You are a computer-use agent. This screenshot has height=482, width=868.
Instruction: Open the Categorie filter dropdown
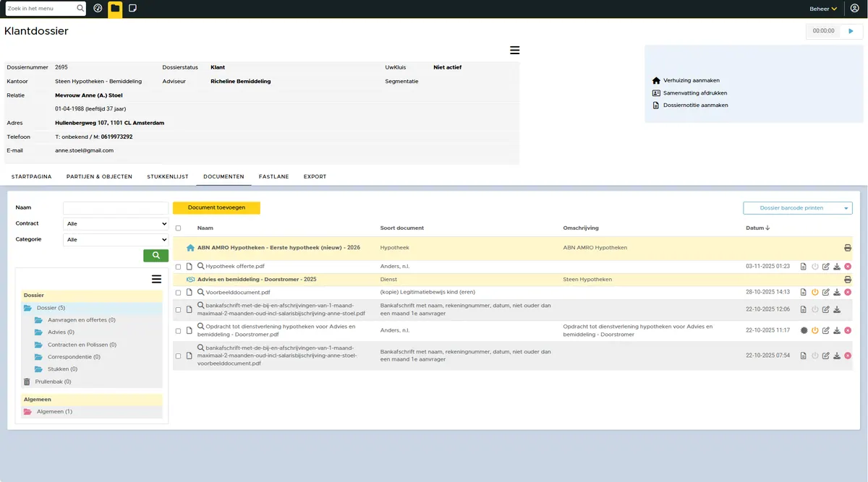click(x=116, y=239)
